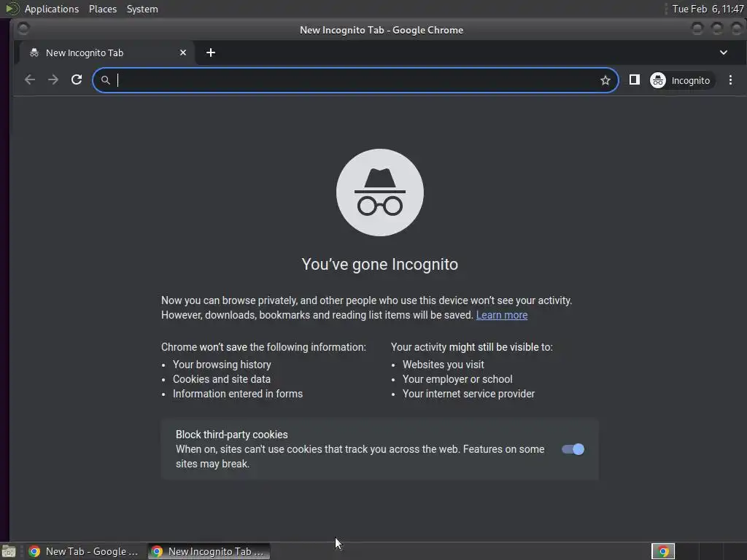Click 'Websites you visit' list item
747x560 pixels.
[443, 365]
